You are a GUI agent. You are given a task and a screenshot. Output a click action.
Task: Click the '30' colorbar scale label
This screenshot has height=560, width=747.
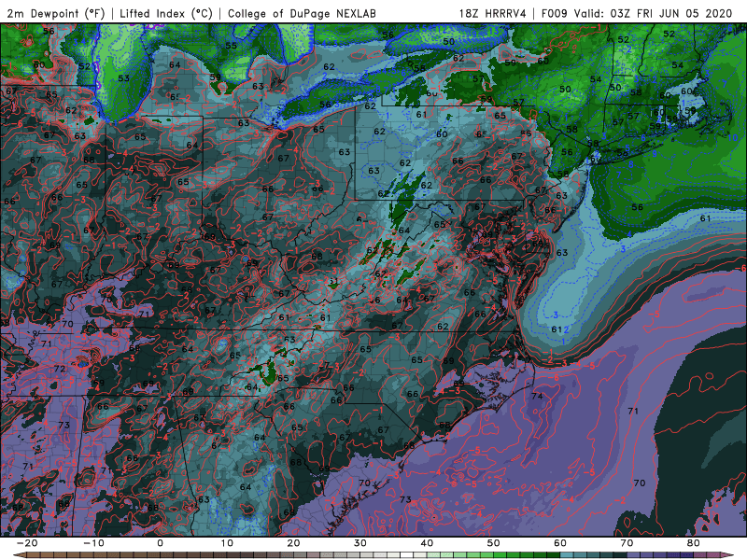[360, 543]
